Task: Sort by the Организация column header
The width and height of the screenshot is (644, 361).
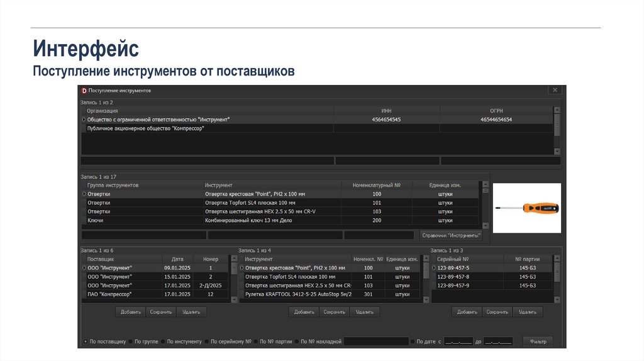Action: (103, 111)
